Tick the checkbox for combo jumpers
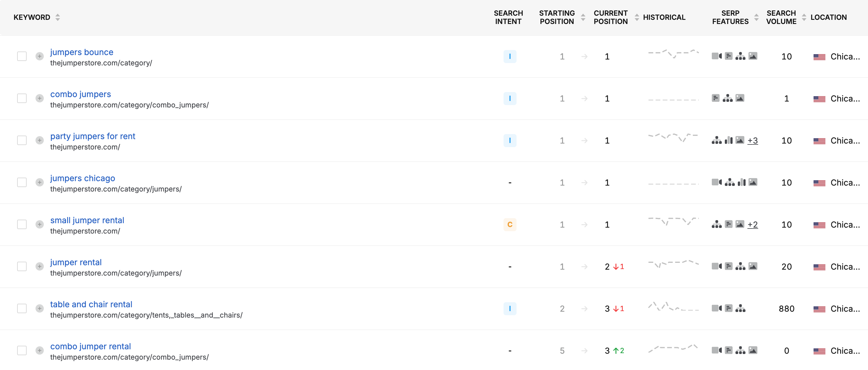868x370 pixels. click(22, 99)
